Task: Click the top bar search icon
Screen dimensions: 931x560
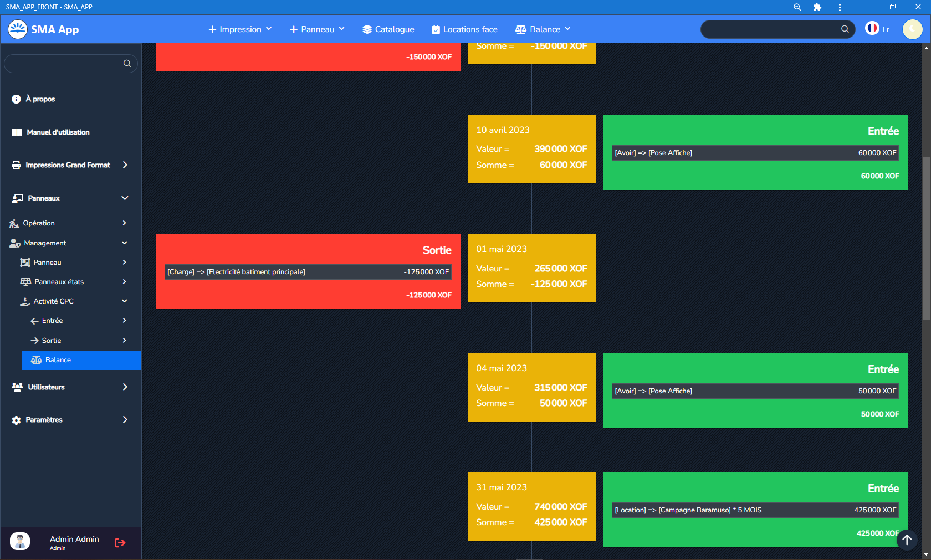Action: pos(845,29)
